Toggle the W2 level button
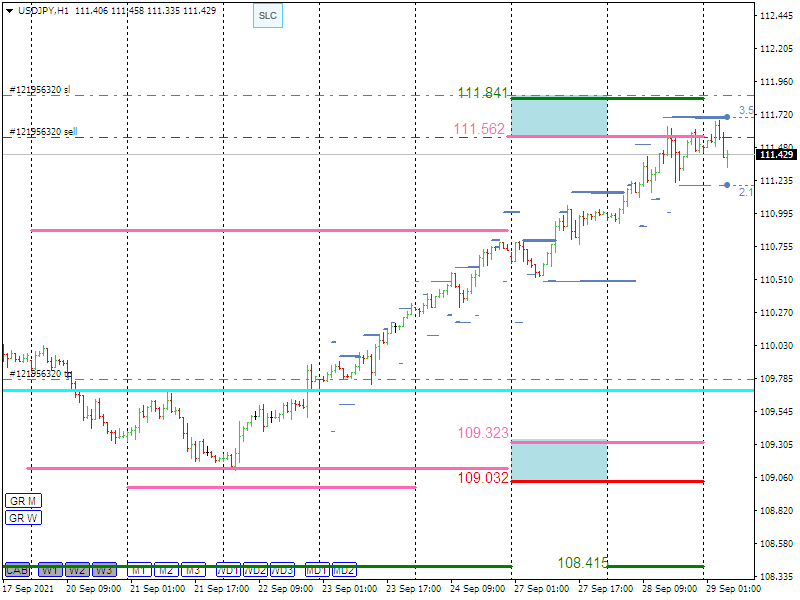This screenshot has width=800, height=600. tap(78, 569)
